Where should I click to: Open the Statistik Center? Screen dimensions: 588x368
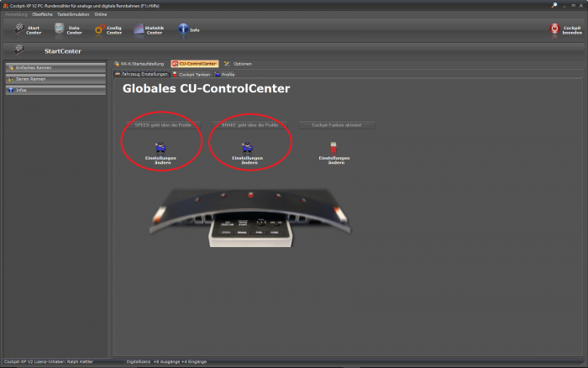139,29
